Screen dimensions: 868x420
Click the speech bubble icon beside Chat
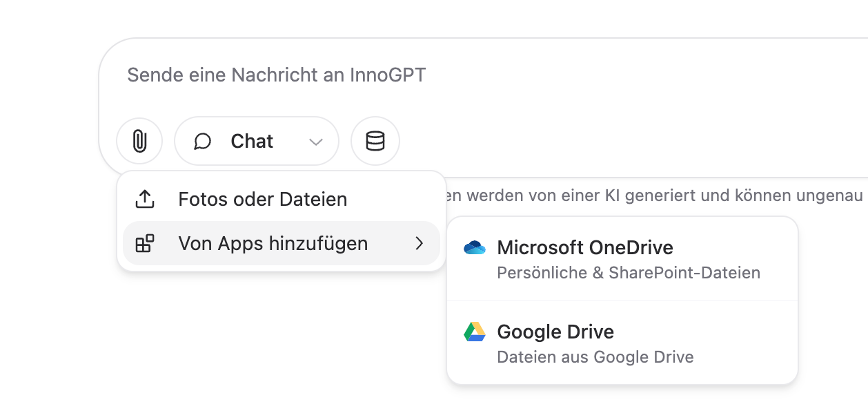pos(202,142)
